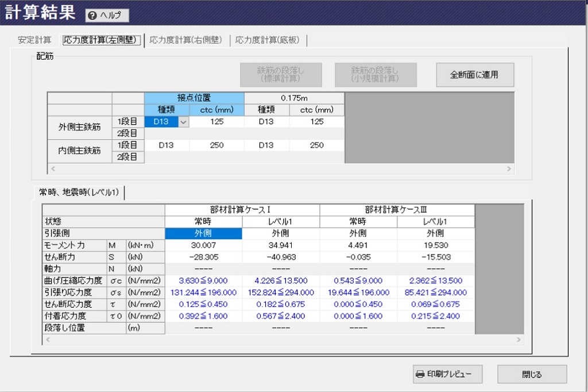
Task: Click 125 ctc cell under 0.175m
Action: pos(317,122)
